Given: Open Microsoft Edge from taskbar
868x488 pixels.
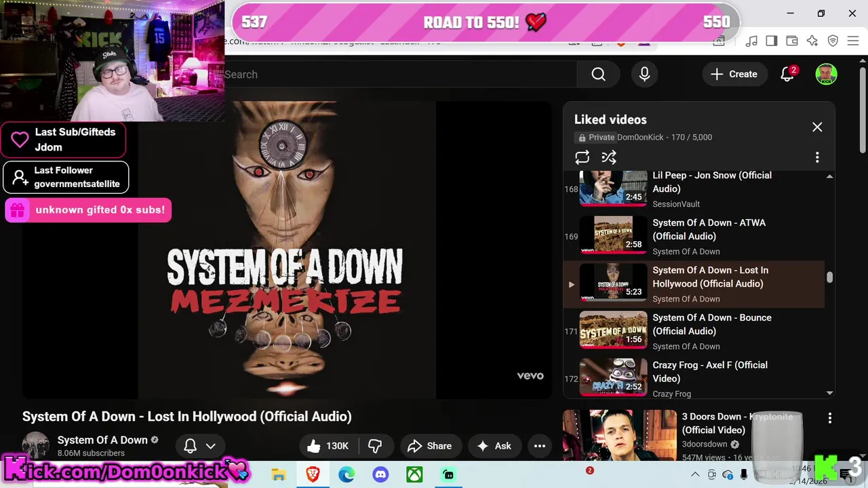Looking at the screenshot, I should tap(347, 474).
